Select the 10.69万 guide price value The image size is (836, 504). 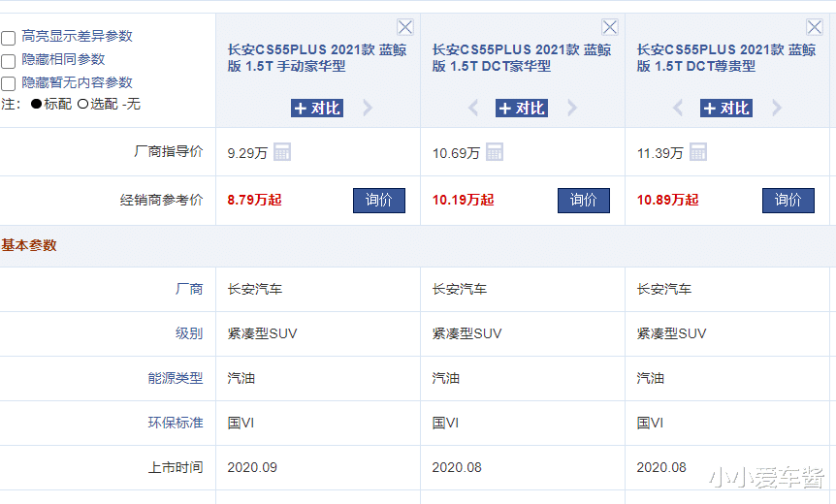point(456,153)
